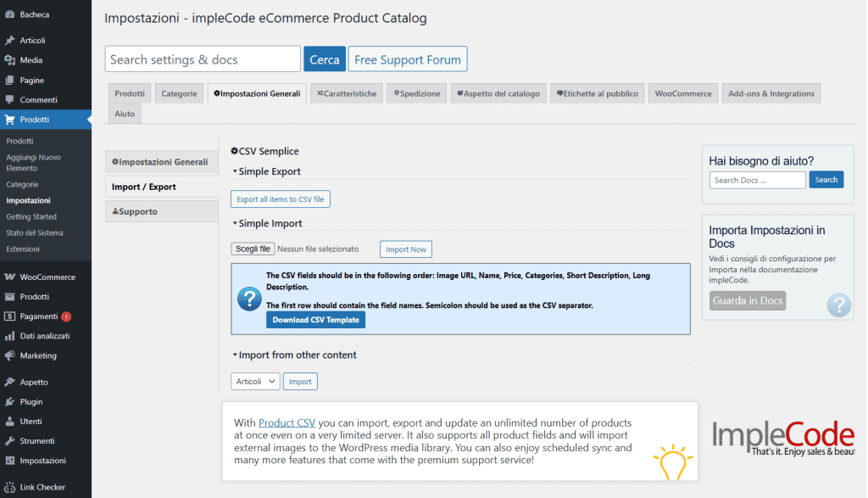
Task: Open the Aiuto tab
Action: [x=124, y=113]
